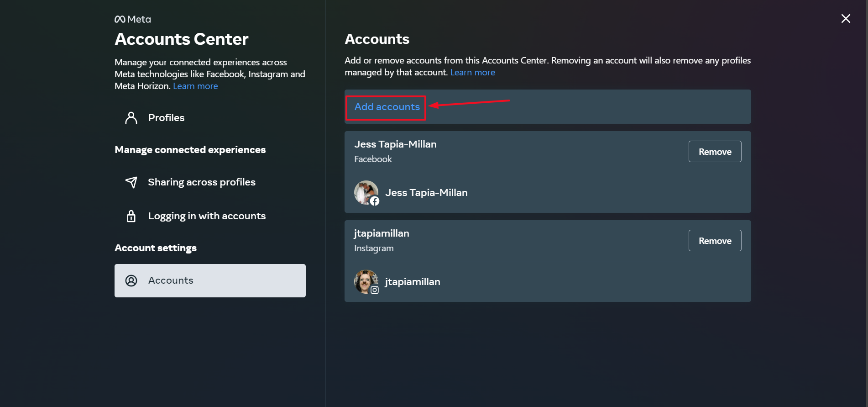The image size is (868, 407).
Task: Click the Meta logo
Action: 132,19
